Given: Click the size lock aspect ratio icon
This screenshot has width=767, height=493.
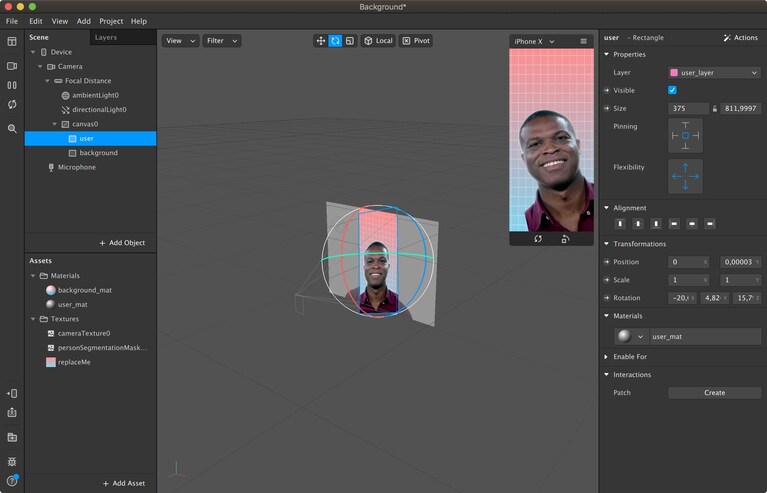Looking at the screenshot, I should pos(715,109).
